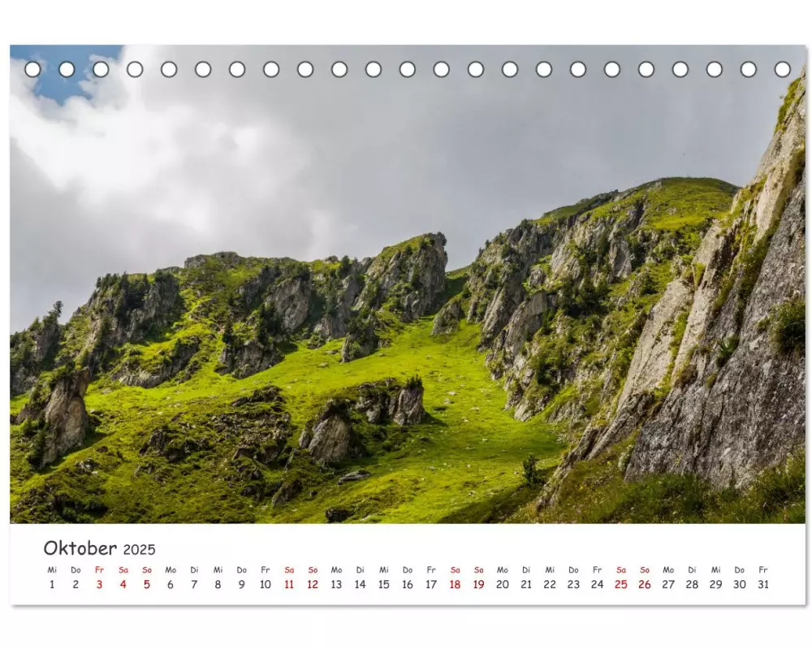Click the last binding hole at top right
Image resolution: width=812 pixels, height=650 pixels.
[x=782, y=69]
